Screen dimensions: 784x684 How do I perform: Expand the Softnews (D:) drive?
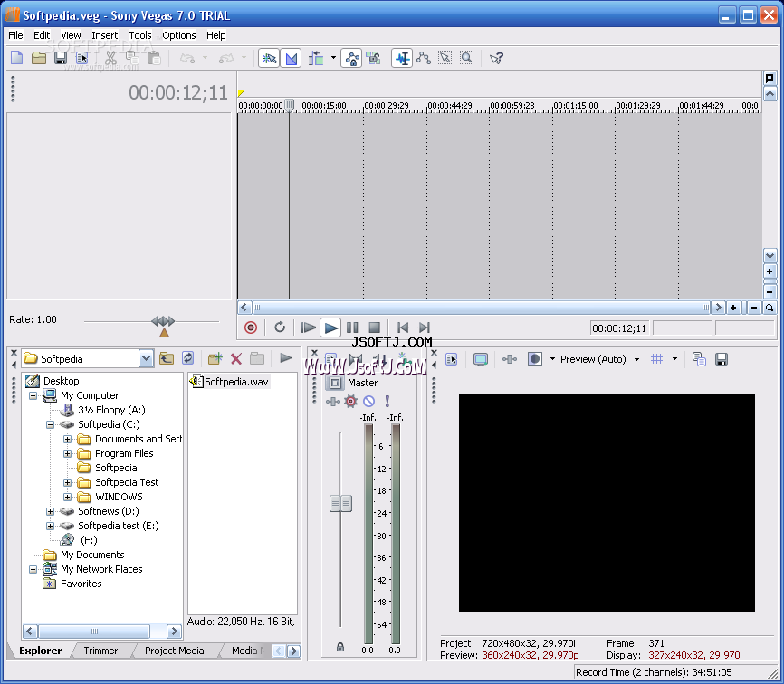(50, 511)
